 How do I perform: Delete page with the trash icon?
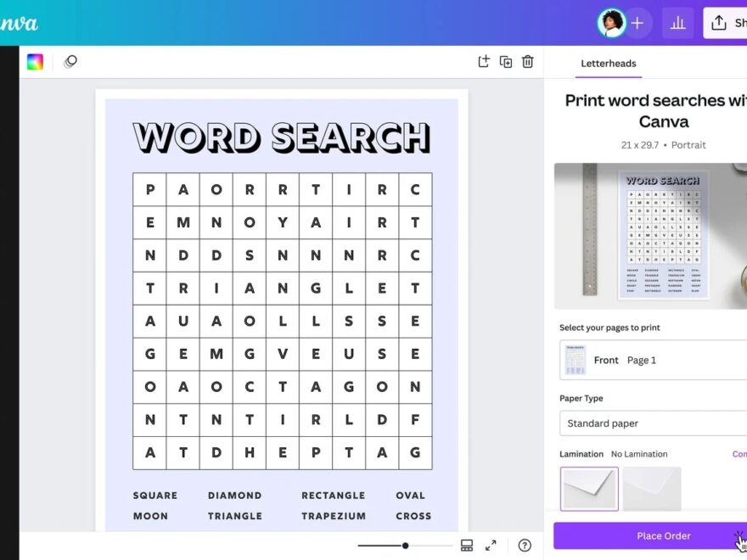528,62
